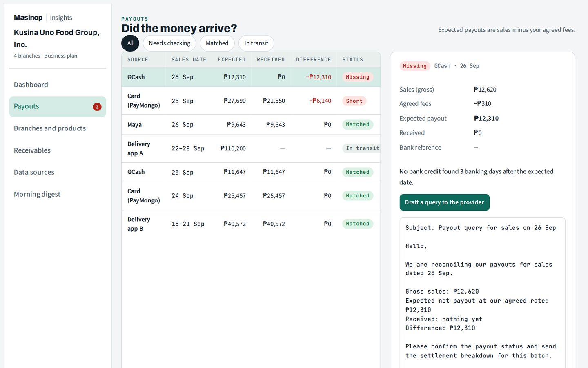Viewport: 588px width, 368px height.
Task: Click the Sales Date column header
Action: [x=189, y=60]
